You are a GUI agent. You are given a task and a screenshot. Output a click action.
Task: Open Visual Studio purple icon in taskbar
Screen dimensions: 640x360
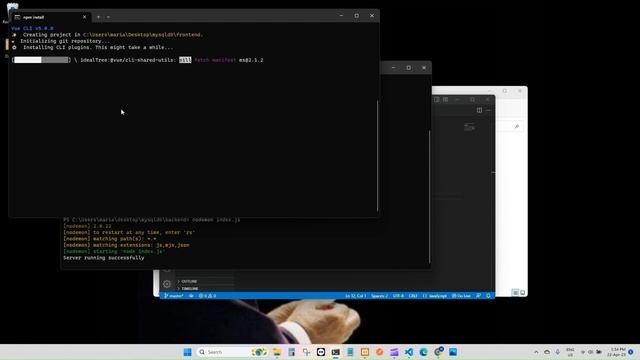point(394,352)
